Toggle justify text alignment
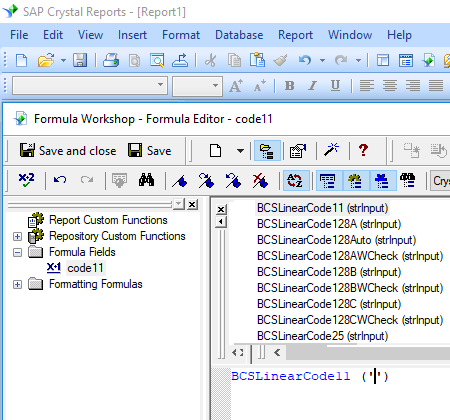 click(436, 86)
